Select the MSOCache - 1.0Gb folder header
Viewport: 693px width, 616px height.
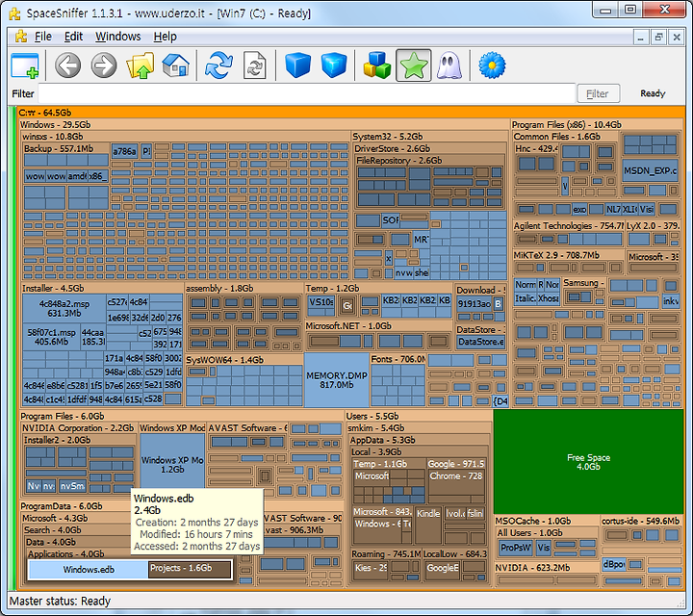(547, 521)
